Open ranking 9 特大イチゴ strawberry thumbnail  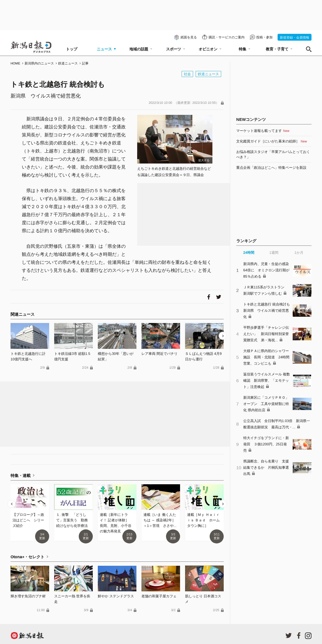coord(302,444)
